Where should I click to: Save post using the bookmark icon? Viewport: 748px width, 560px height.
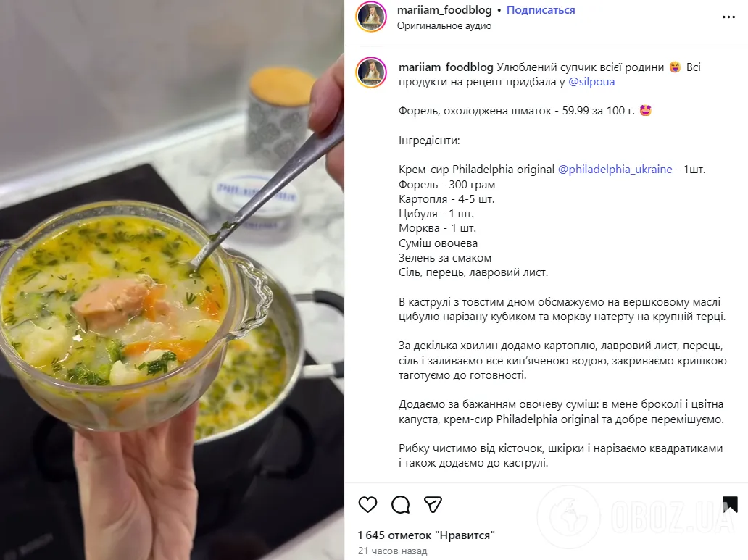pyautogui.click(x=730, y=504)
